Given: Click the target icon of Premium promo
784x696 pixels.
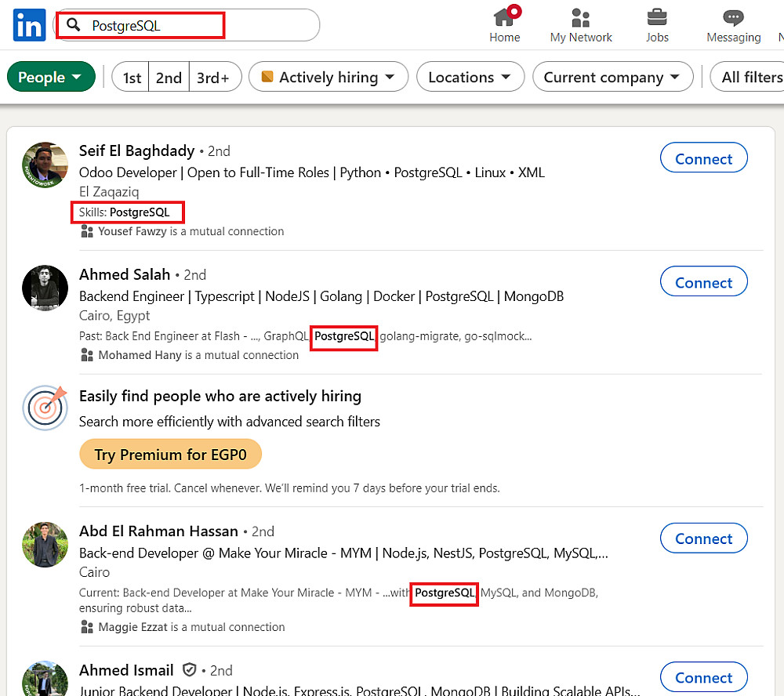Looking at the screenshot, I should pyautogui.click(x=45, y=408).
